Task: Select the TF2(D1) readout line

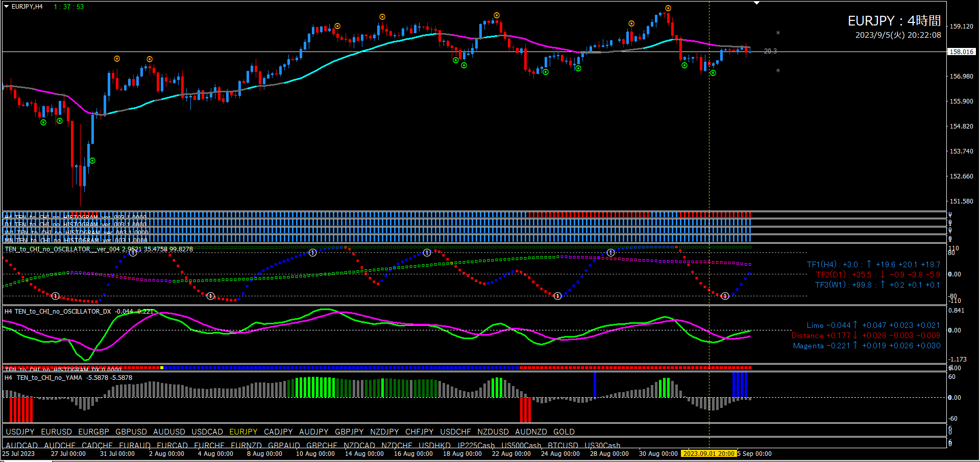Action: pos(878,275)
